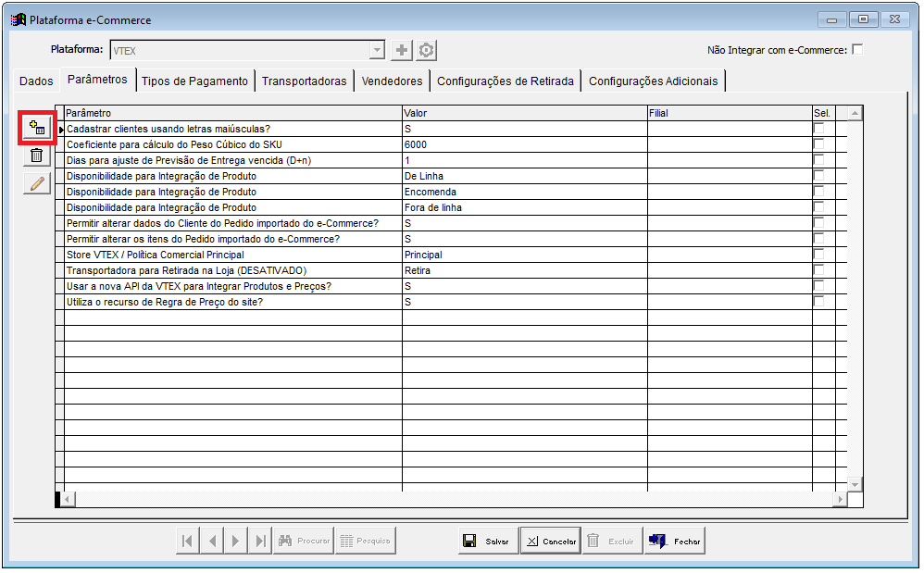The height and width of the screenshot is (573, 924).
Task: Select the Store VTEX Valor cell Principal
Action: click(x=523, y=255)
